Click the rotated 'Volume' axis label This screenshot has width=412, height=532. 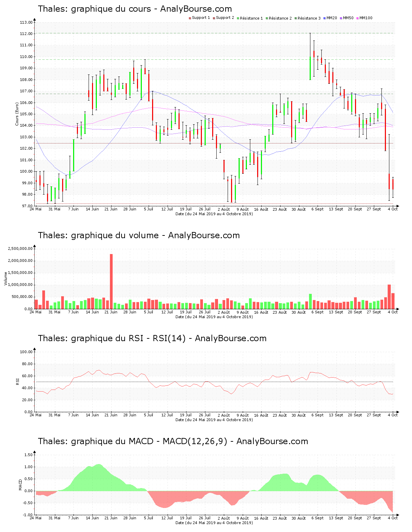[x=5, y=278]
